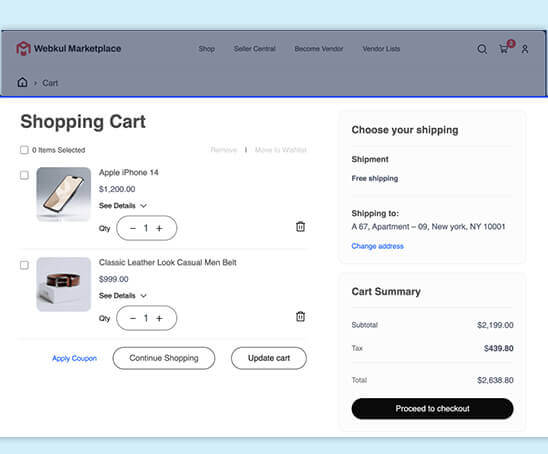Expand See Details for Leather Men Belt
This screenshot has height=454, width=548.
coord(123,296)
